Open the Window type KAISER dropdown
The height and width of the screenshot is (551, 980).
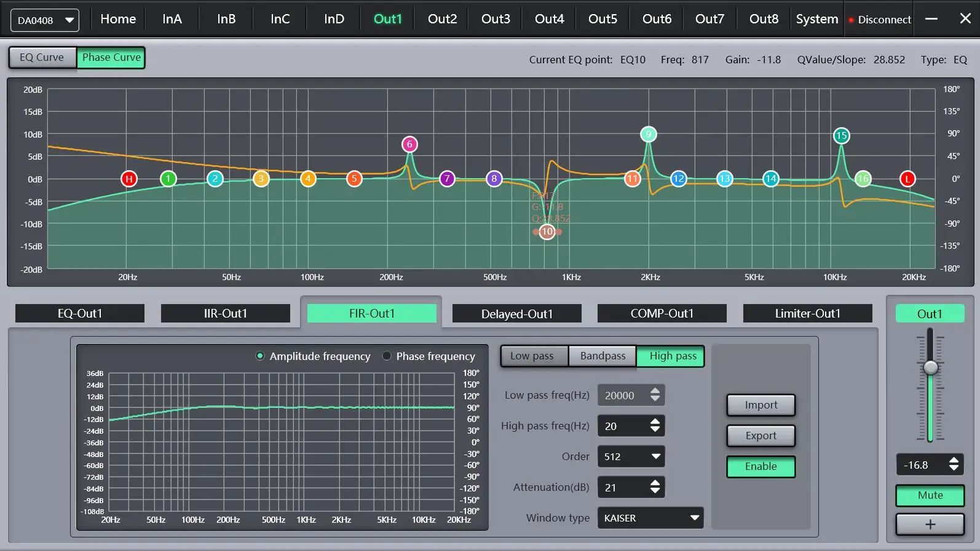(x=650, y=518)
